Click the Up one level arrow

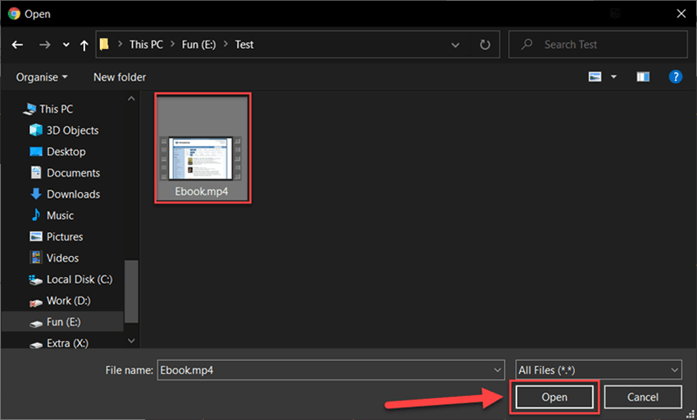[84, 45]
